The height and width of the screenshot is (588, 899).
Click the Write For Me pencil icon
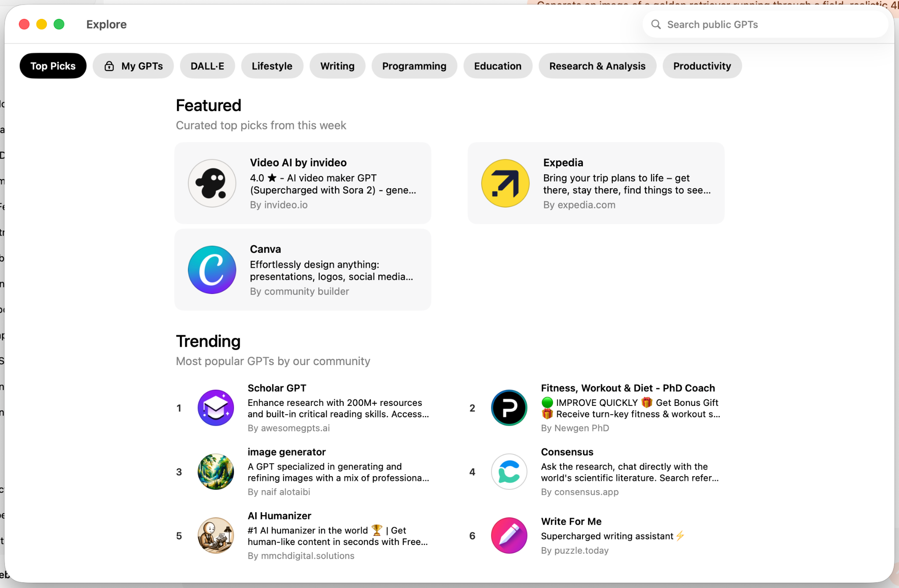(509, 535)
